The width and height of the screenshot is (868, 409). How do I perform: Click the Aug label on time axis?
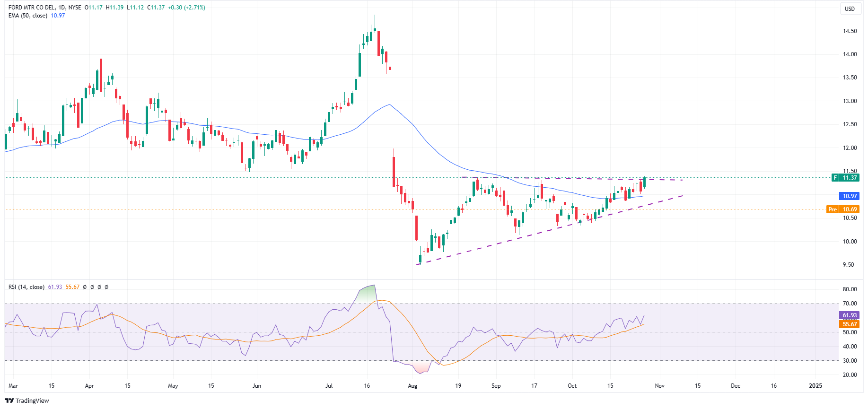coord(412,386)
